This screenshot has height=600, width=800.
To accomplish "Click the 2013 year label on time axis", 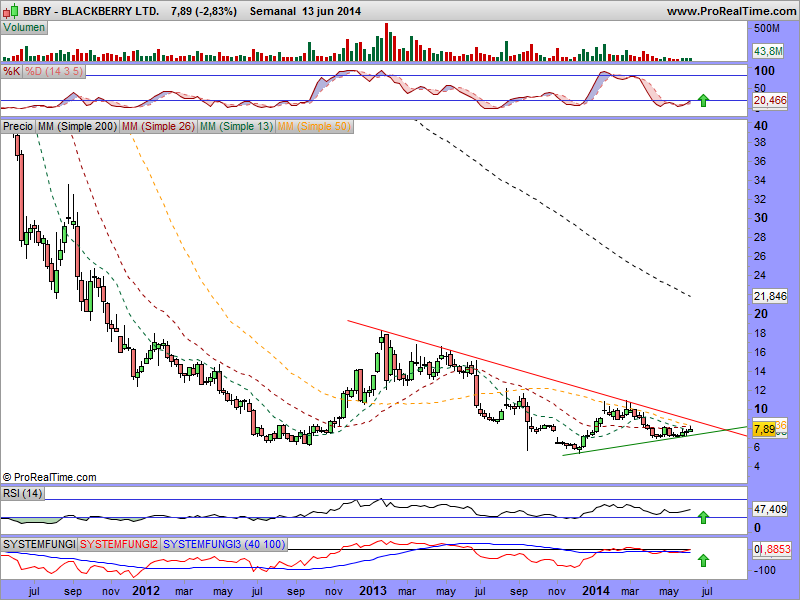I will tap(373, 591).
